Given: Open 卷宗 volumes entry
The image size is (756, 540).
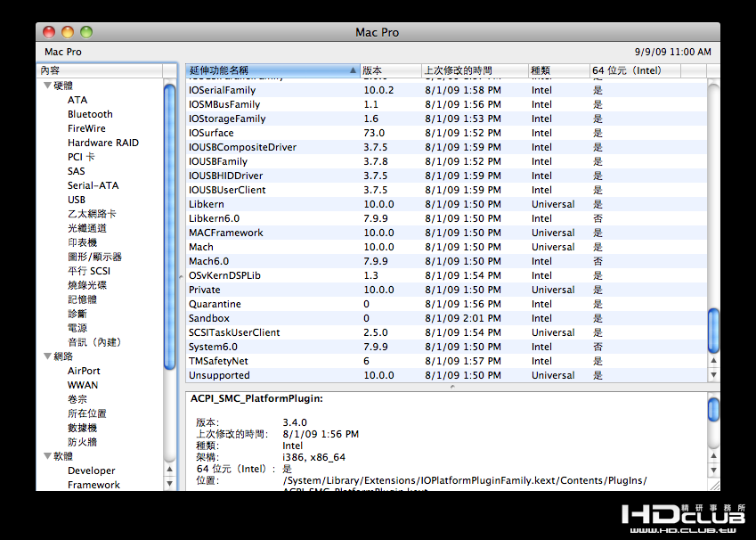Looking at the screenshot, I should coord(77,399).
